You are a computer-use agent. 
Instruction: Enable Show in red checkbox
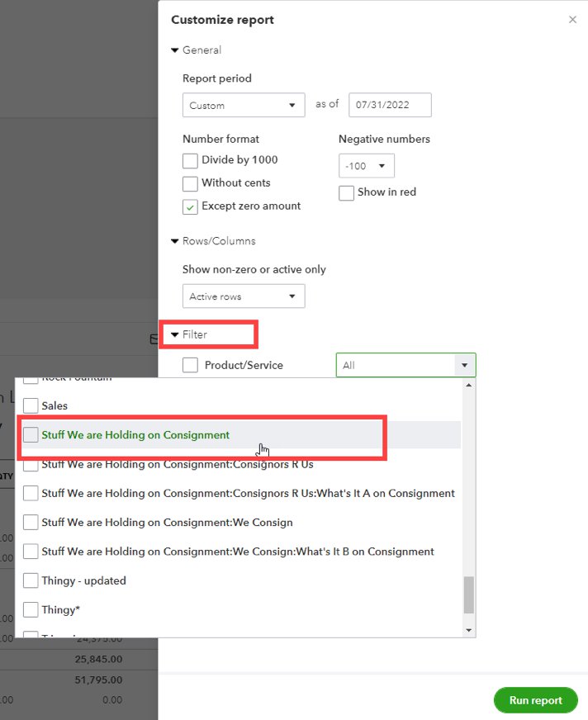click(x=347, y=192)
